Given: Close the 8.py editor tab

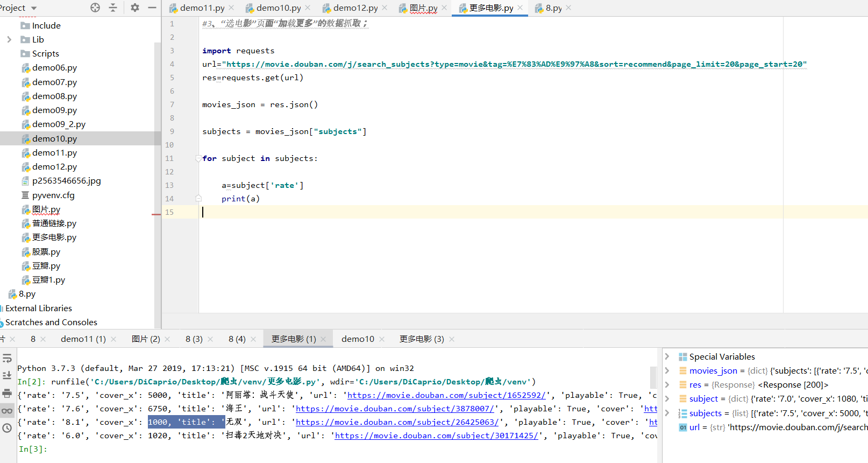Looking at the screenshot, I should click(569, 8).
